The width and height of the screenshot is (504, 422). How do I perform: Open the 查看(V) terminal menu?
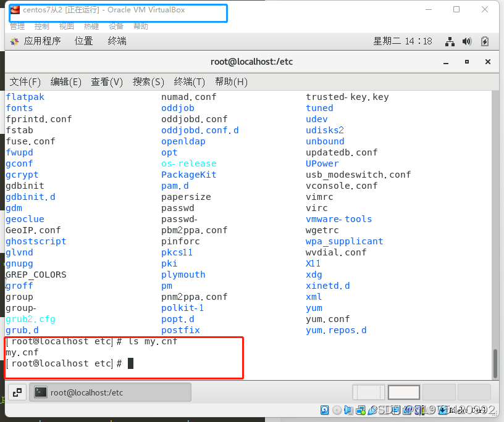pyautogui.click(x=107, y=82)
